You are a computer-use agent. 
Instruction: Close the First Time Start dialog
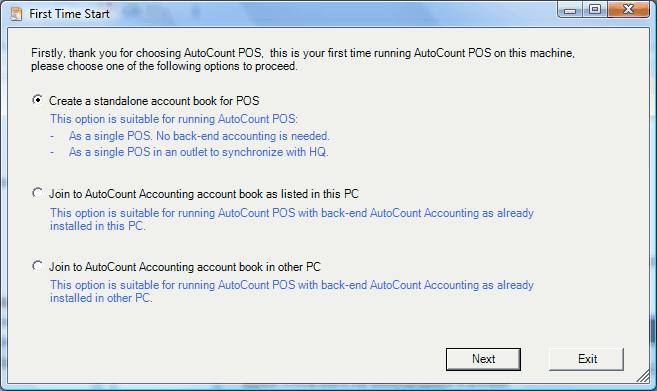628,10
